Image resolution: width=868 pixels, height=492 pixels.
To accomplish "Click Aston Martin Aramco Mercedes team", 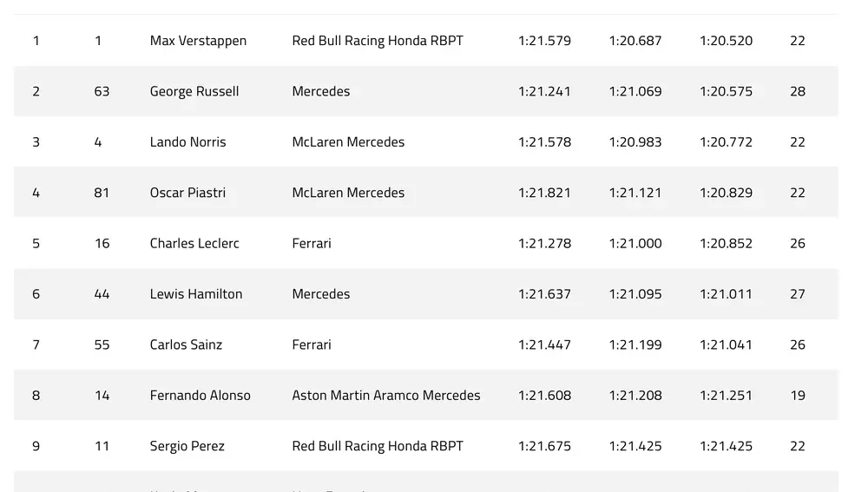I will [x=386, y=395].
